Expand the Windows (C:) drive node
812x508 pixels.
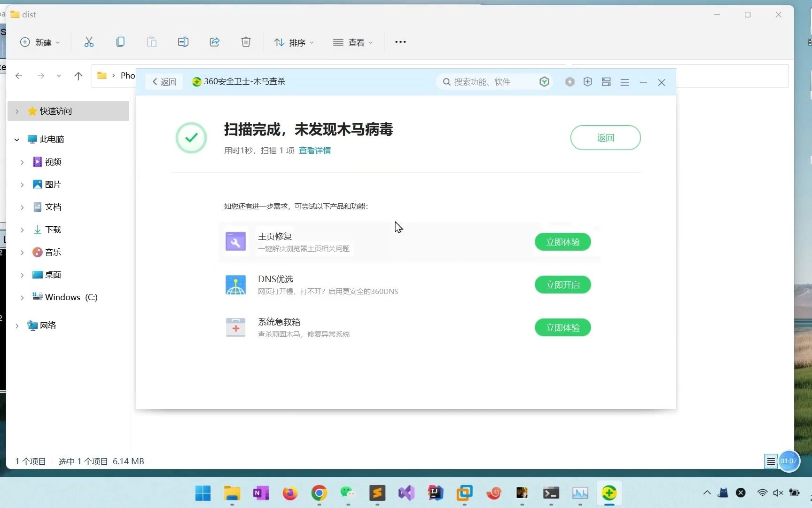tap(22, 298)
